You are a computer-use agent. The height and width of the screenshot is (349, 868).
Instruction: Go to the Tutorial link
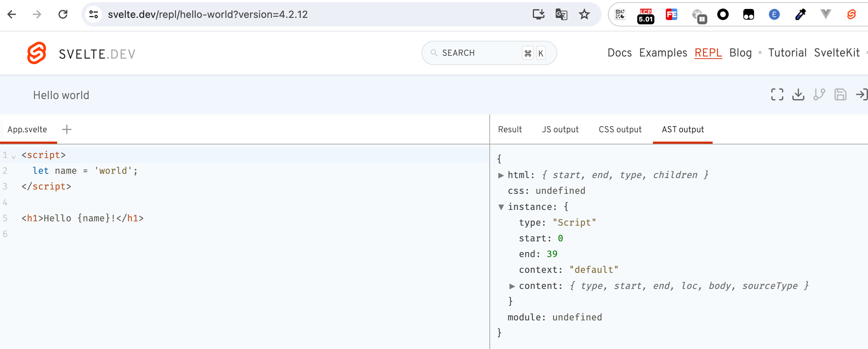click(787, 53)
